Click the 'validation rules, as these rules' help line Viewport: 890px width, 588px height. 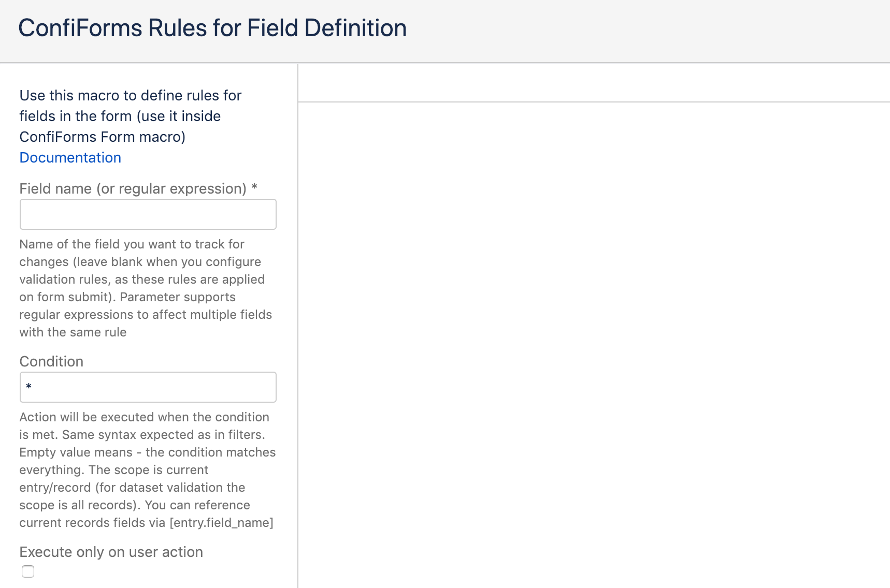click(x=142, y=280)
